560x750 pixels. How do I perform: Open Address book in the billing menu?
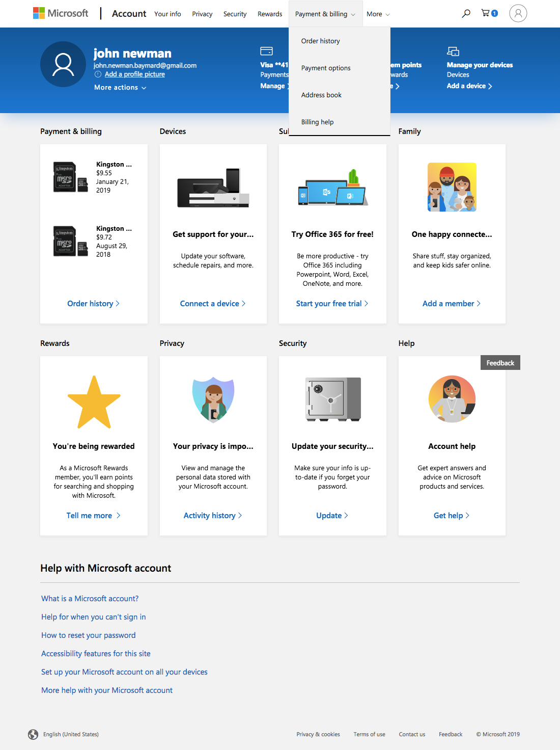(x=321, y=95)
